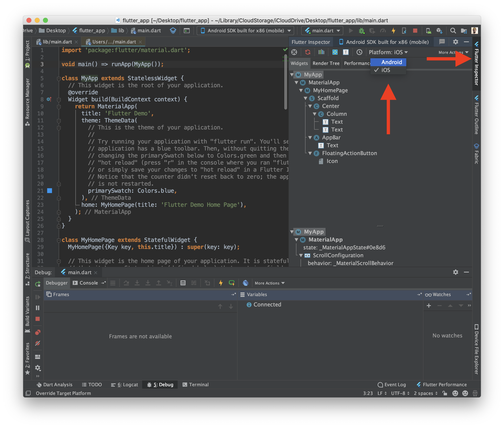Collapse the AppBar node in widget tree
The height and width of the screenshot is (428, 504).
(x=310, y=137)
